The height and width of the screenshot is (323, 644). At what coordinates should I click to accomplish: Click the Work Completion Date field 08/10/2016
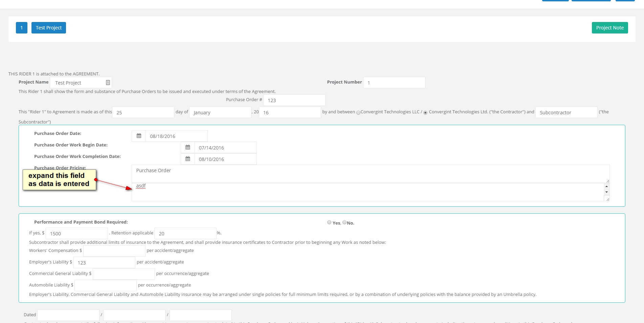[226, 159]
